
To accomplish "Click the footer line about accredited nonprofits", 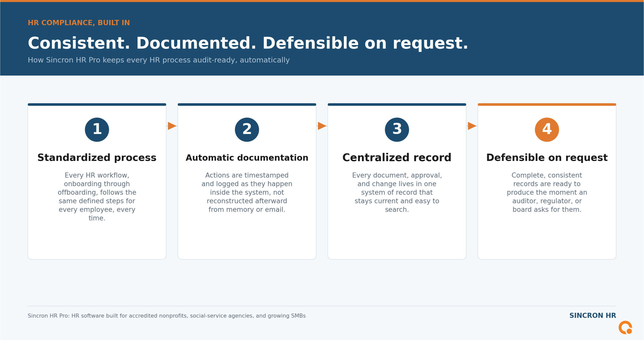I will 167,316.
